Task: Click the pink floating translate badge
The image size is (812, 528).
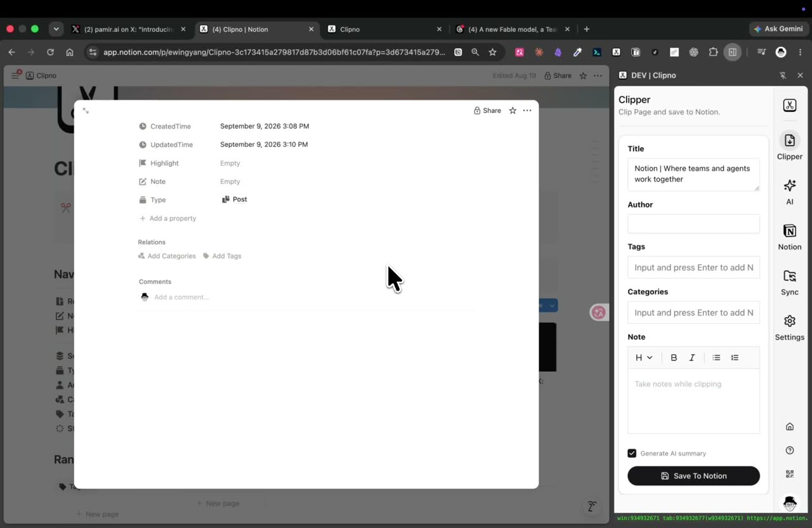Action: 599,312
